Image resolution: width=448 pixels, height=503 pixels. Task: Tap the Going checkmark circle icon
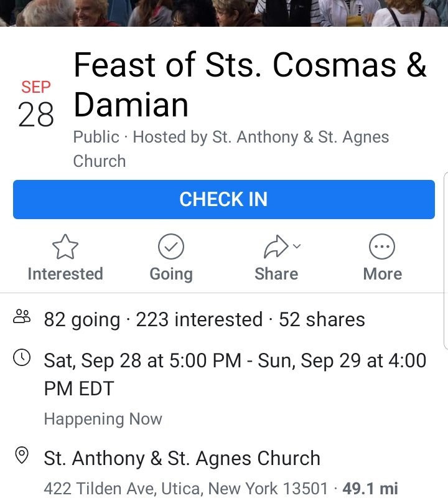coord(171,248)
